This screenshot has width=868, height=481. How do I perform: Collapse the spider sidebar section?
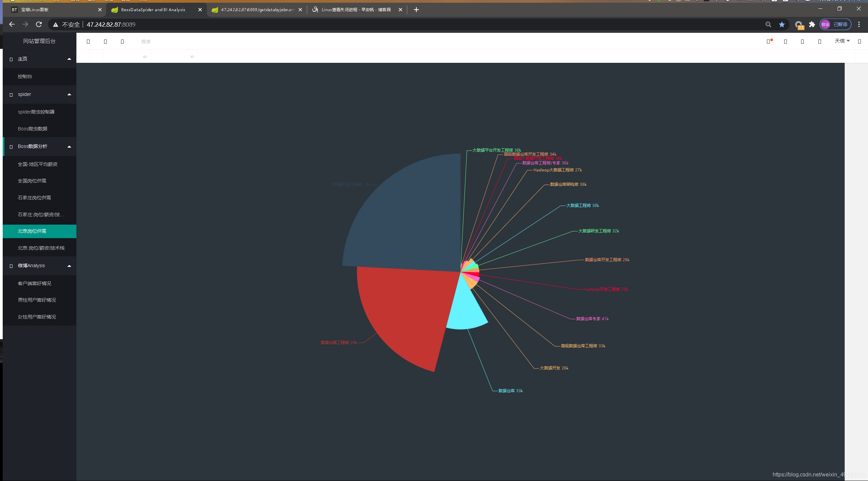click(x=69, y=94)
